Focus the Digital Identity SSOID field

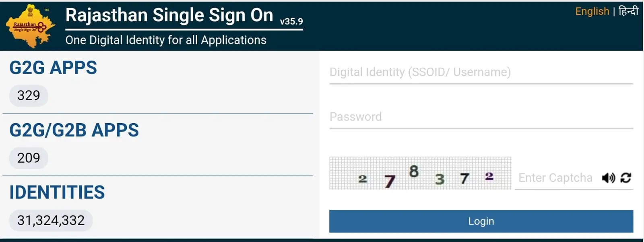click(x=481, y=72)
